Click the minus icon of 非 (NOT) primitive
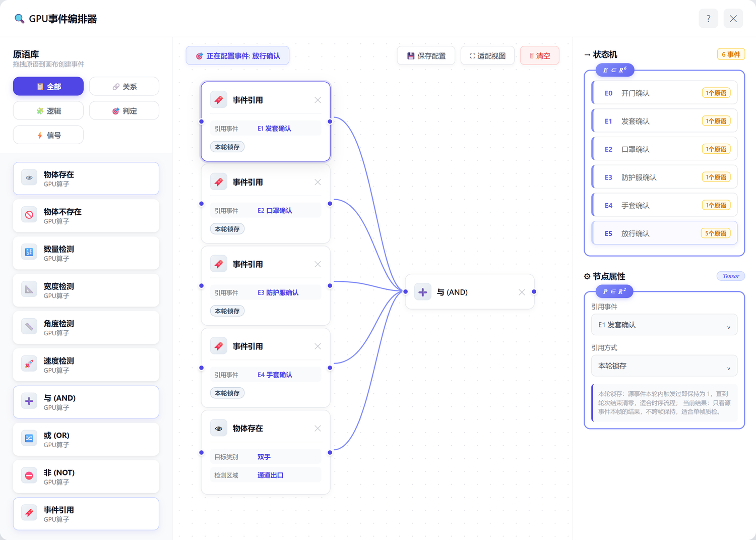The height and width of the screenshot is (540, 756). coord(29,476)
